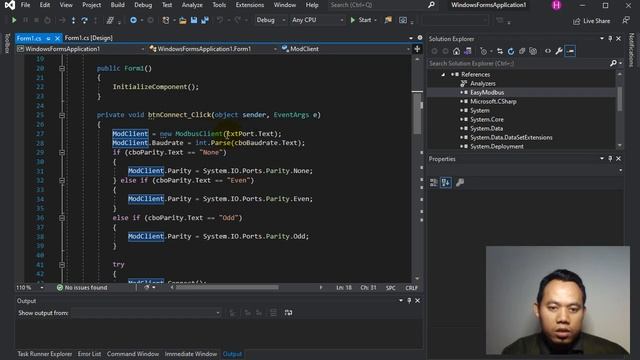Click the Start debugging button
The image size is (640, 360).
[x=361, y=20]
